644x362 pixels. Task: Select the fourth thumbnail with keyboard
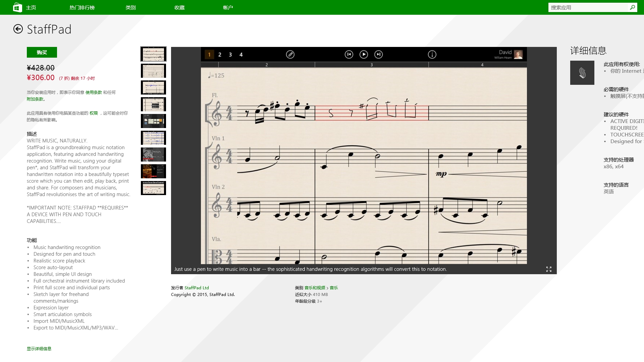point(153,104)
